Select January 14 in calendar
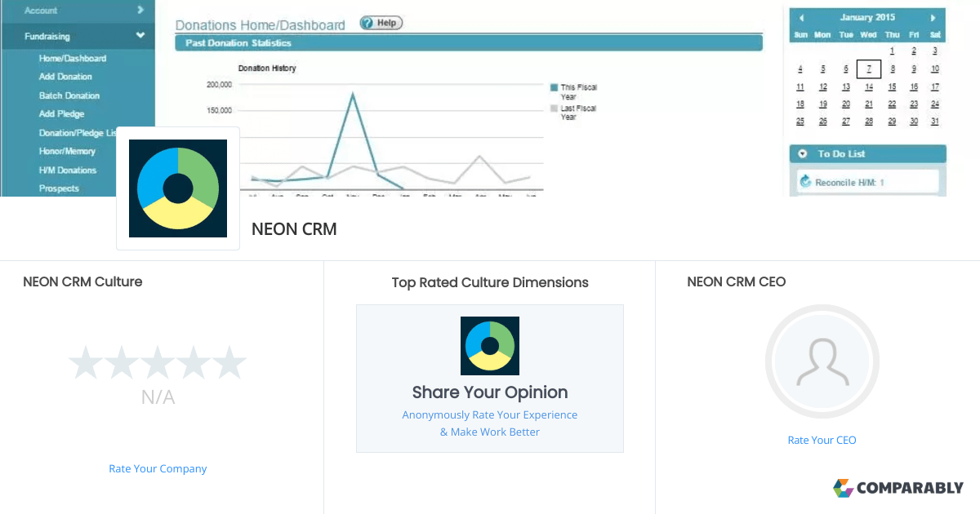Viewport: 980px width, 514px height. click(869, 87)
